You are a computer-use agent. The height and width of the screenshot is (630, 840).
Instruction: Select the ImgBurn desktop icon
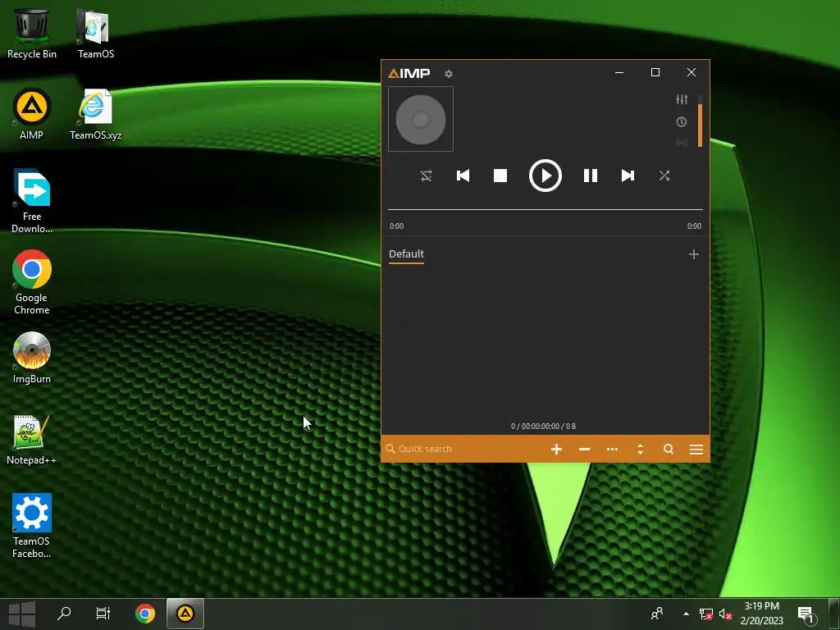coord(32,358)
